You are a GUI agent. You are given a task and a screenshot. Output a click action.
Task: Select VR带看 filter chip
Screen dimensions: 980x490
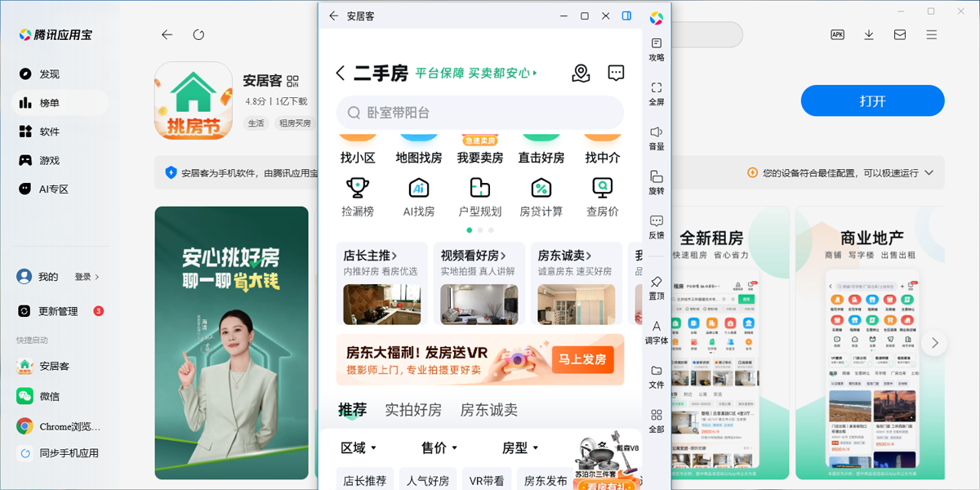(486, 481)
